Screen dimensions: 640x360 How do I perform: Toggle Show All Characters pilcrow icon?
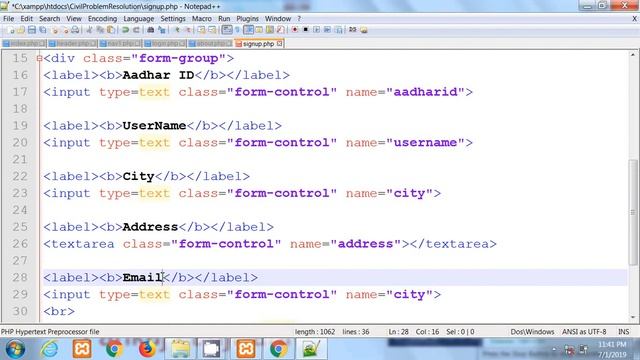point(238,30)
